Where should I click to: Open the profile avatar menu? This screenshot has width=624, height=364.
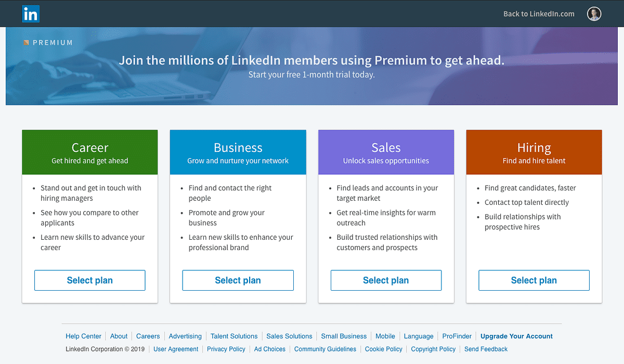click(594, 14)
